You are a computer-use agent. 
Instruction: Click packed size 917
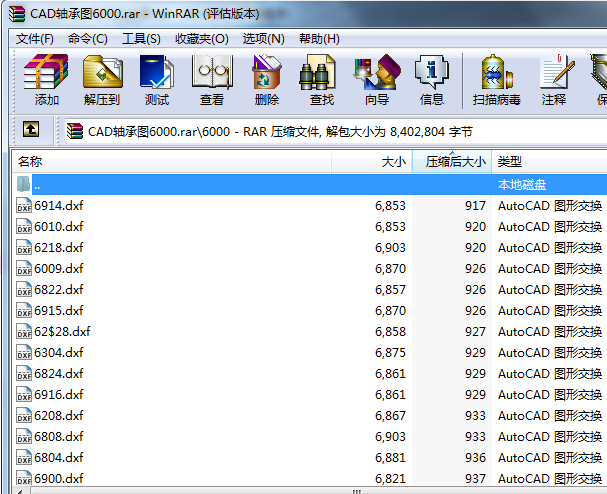coord(475,206)
